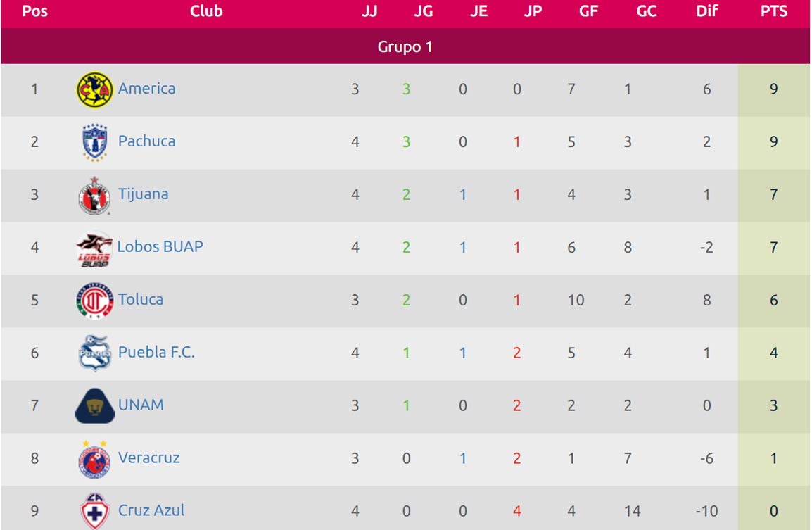This screenshot has width=812, height=530.
Task: Select the PTS column header
Action: point(774,11)
